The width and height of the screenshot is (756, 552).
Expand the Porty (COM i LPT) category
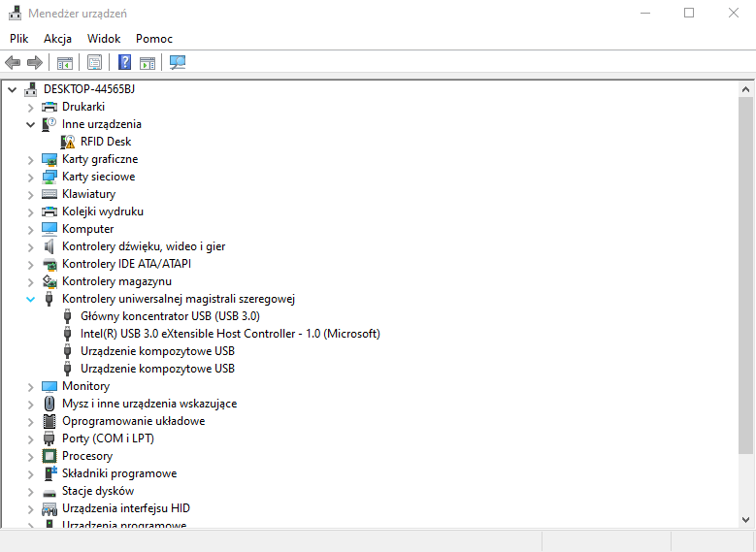[x=31, y=438]
